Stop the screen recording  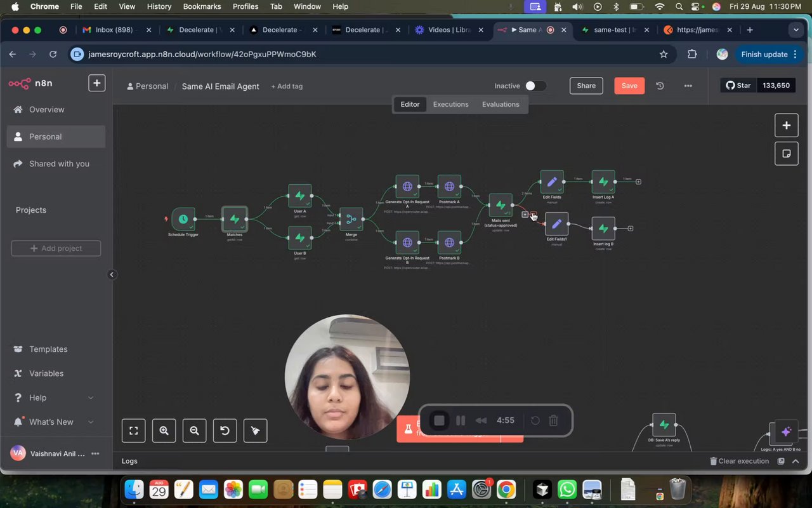(439, 420)
